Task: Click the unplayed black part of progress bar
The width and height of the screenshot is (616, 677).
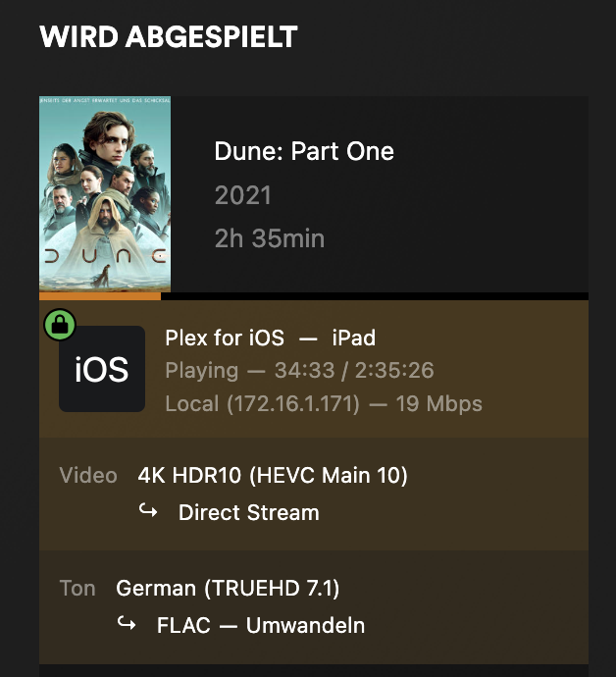Action: 373,295
